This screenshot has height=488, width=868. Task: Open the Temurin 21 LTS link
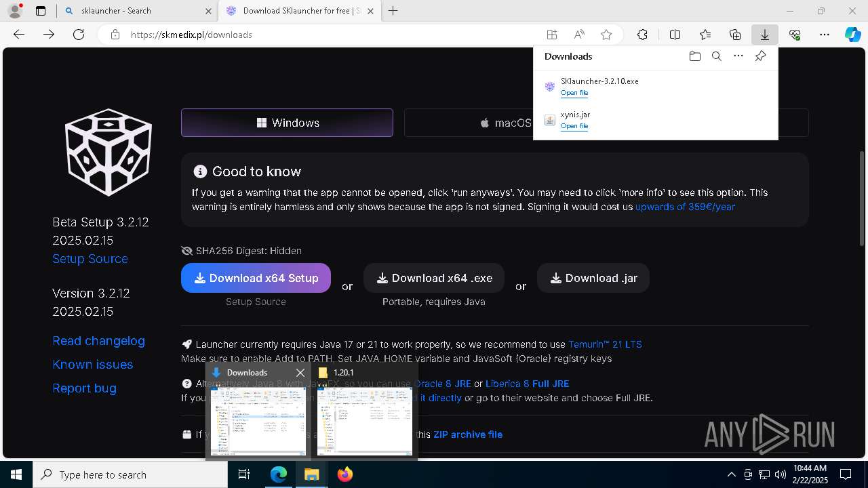click(x=605, y=344)
